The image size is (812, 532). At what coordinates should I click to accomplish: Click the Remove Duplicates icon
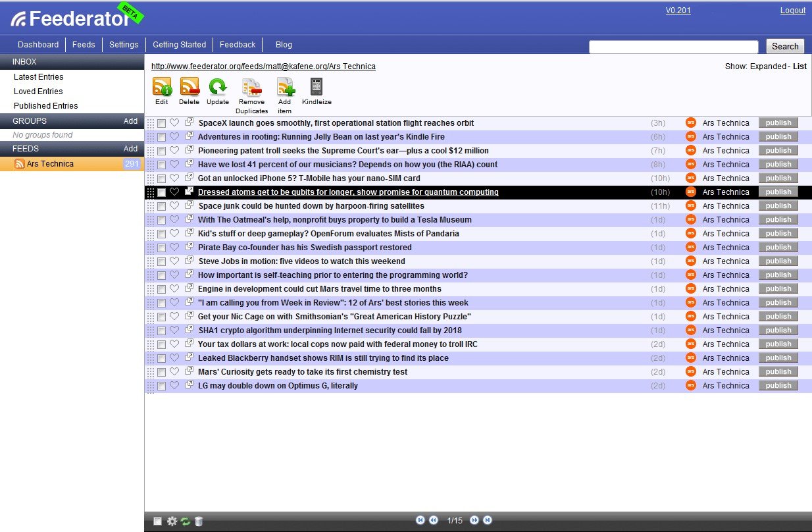point(252,87)
